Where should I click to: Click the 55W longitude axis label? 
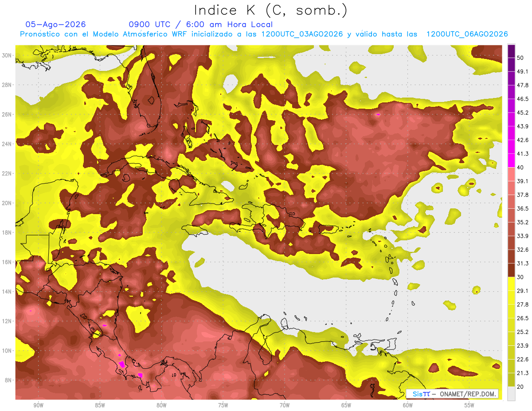click(469, 405)
